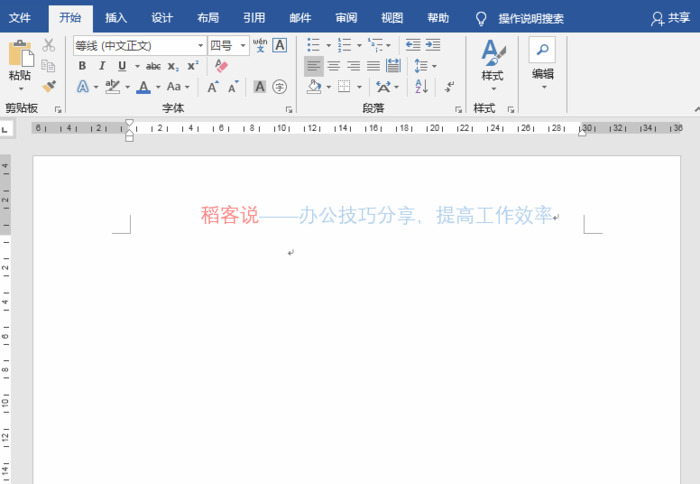Click the paragraph shading paint bucket
The image size is (700, 484).
[314, 87]
